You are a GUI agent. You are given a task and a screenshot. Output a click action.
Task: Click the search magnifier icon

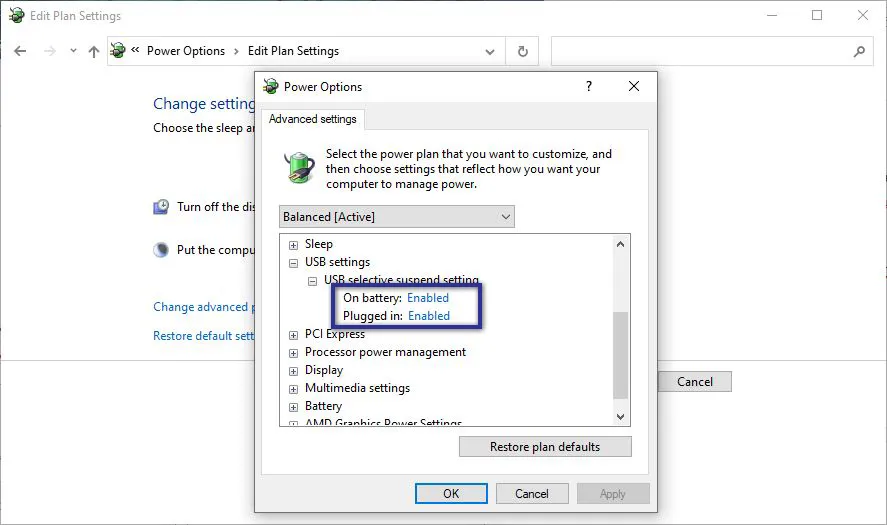click(x=859, y=51)
